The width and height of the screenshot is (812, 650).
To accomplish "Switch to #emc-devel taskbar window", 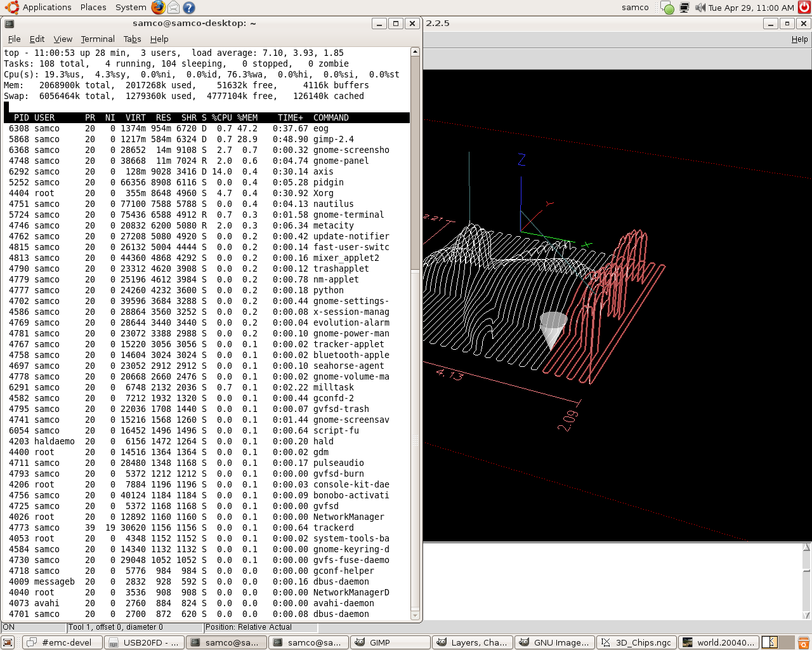I will click(62, 642).
